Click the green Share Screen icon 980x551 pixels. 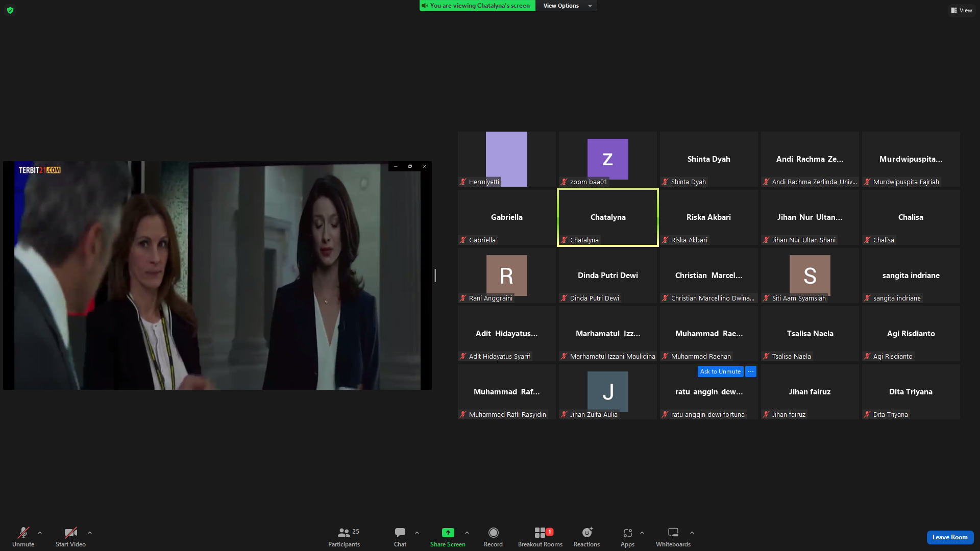(448, 533)
